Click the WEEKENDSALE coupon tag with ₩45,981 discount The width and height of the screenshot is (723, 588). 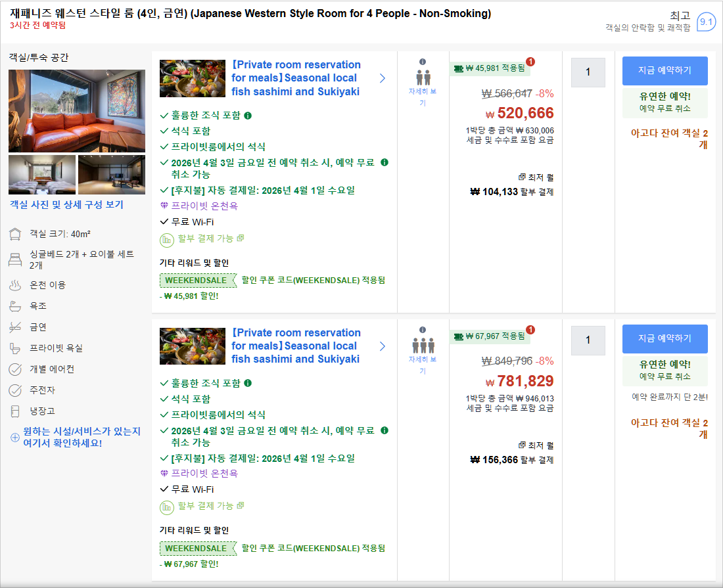[198, 280]
